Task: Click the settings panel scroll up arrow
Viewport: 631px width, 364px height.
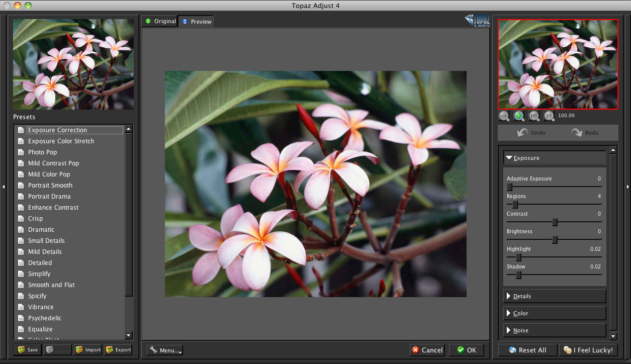Action: coord(613,150)
